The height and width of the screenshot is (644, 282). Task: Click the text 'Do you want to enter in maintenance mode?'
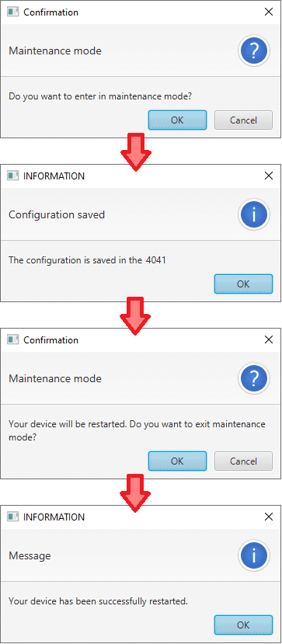click(x=100, y=97)
